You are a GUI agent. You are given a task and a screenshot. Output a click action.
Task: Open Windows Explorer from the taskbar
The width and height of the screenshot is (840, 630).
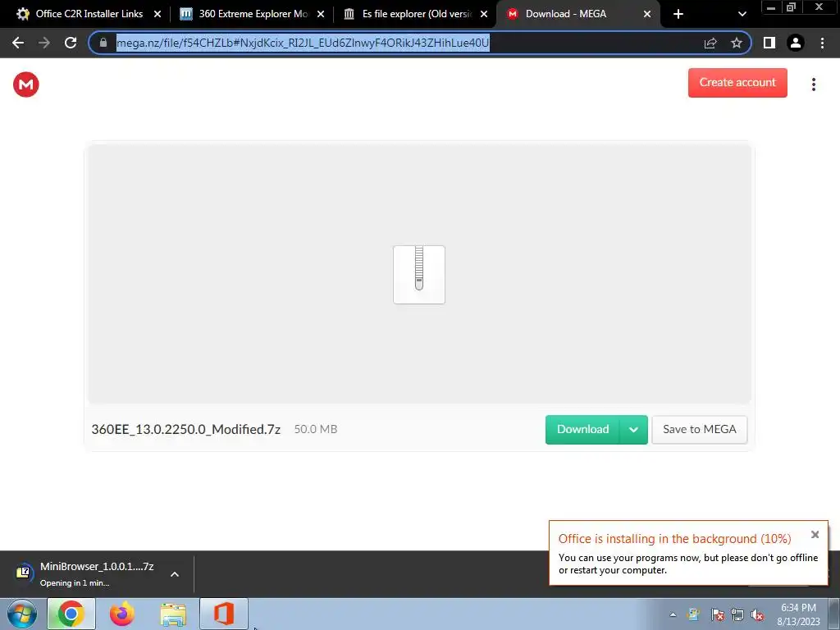(173, 614)
